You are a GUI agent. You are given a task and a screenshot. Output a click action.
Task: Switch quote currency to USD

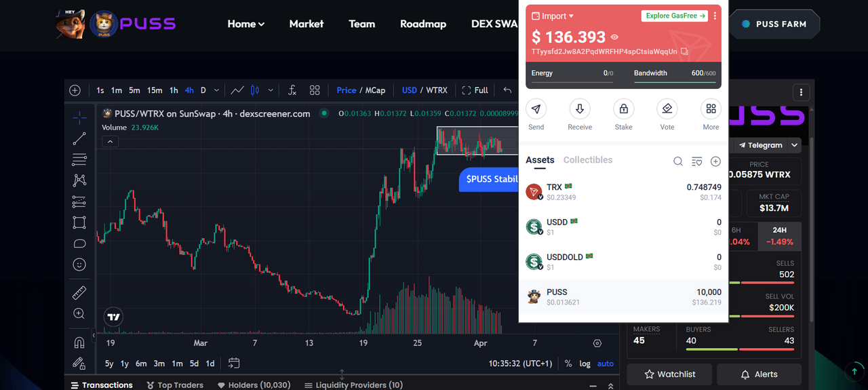410,90
